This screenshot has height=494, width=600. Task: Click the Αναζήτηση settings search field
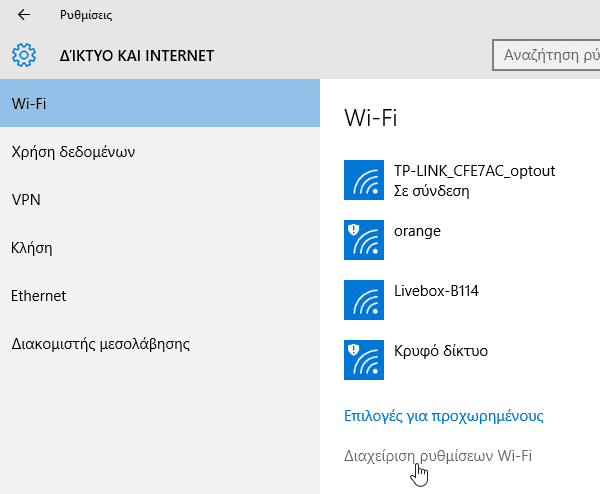coord(547,54)
